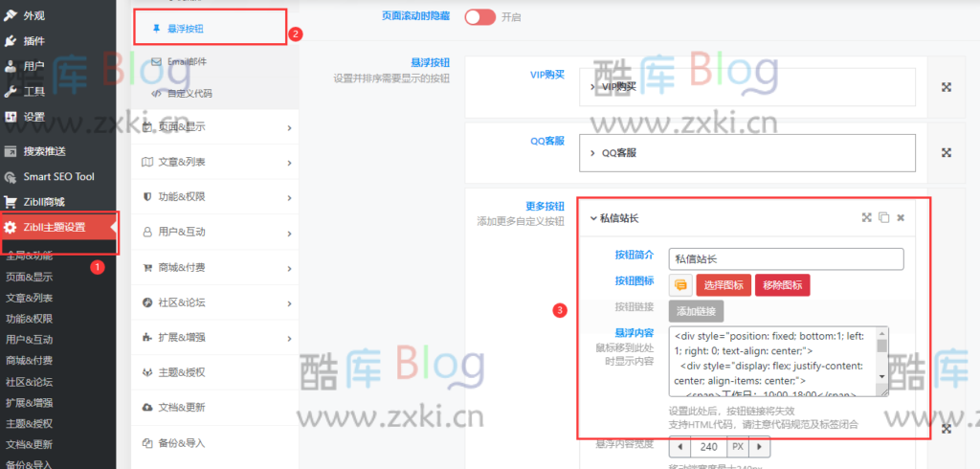
Task: Expand the VIP购买 accordion
Action: click(746, 87)
